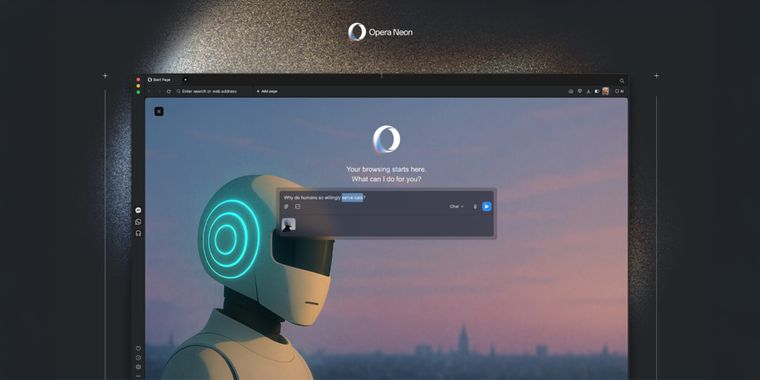Click the cloud-shaped icon in the toolbar
This screenshot has width=760, height=380.
[570, 91]
